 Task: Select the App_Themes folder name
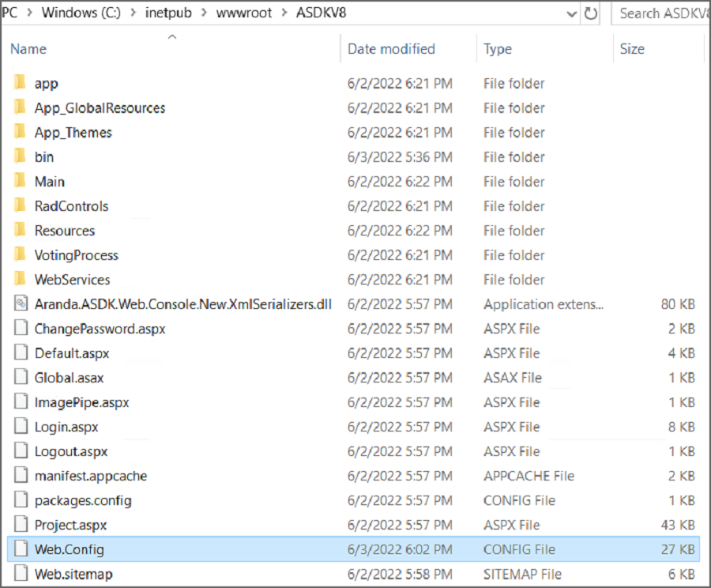[73, 133]
